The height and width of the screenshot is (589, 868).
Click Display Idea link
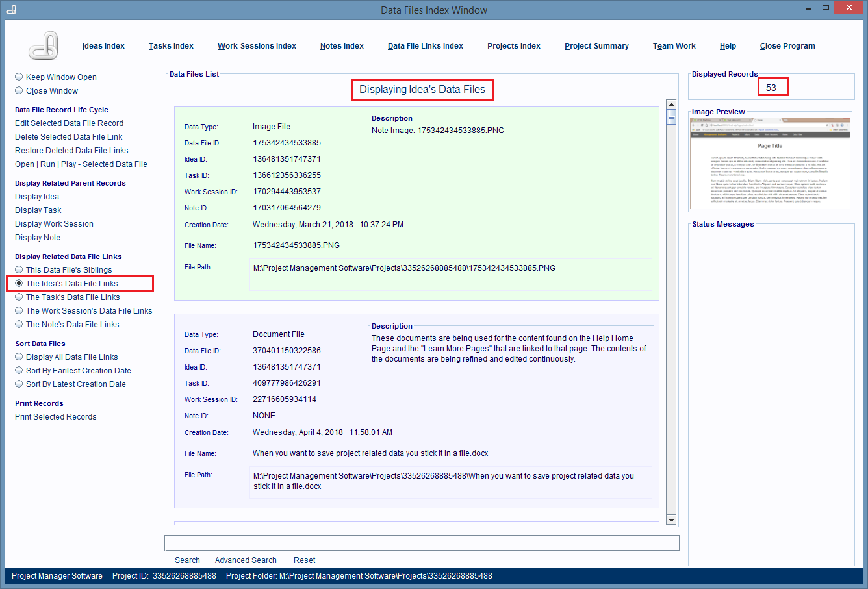coord(37,196)
